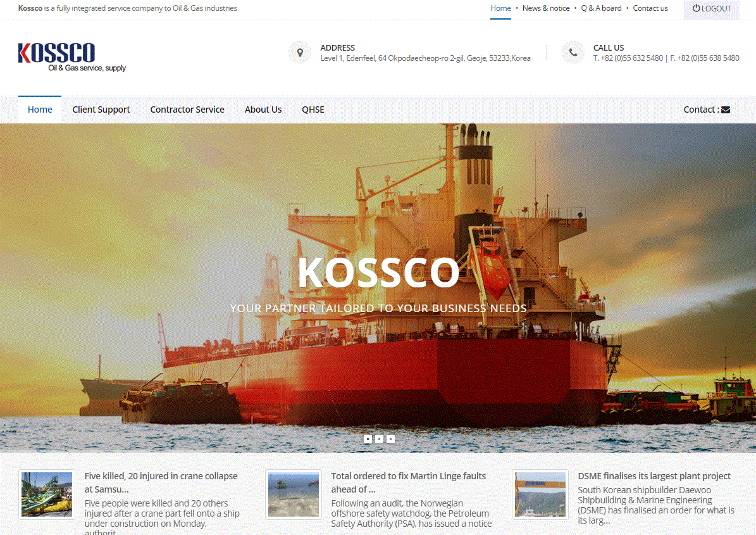Expand the Contractor Service menu

187,110
